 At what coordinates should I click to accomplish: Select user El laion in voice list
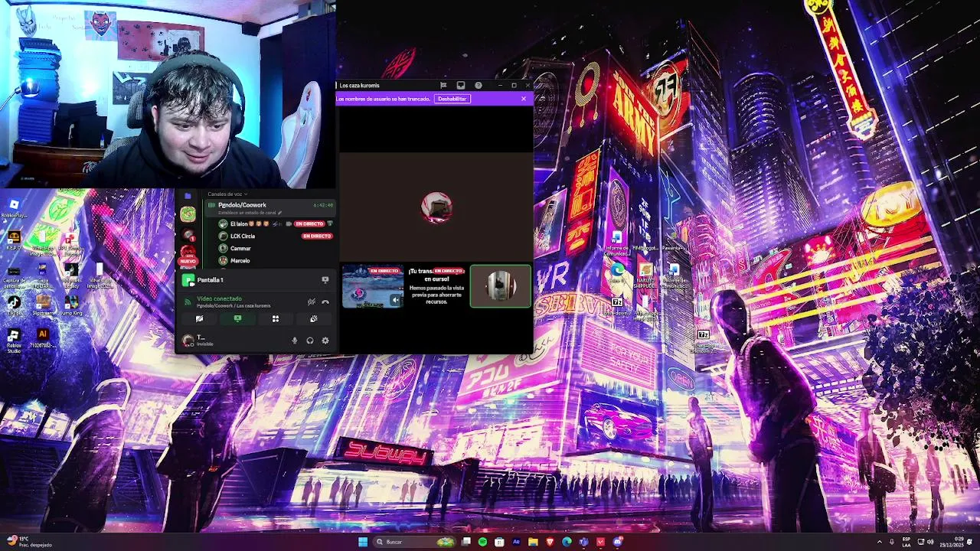tap(239, 223)
